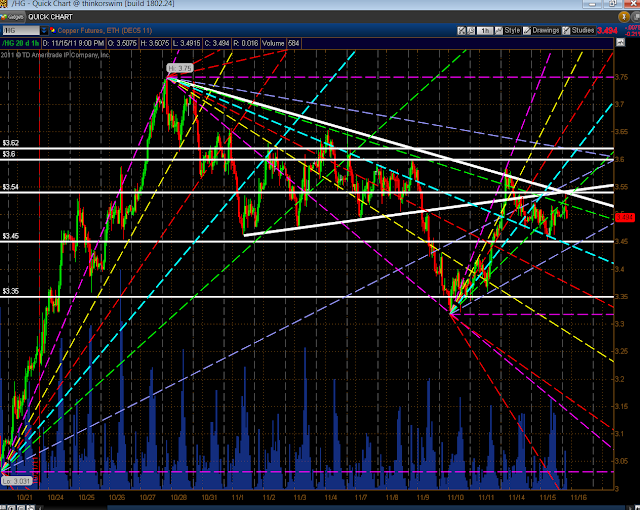This screenshot has height=510, width=640.
Task: Click the red 3.494 price marker on axis
Action: click(625, 217)
